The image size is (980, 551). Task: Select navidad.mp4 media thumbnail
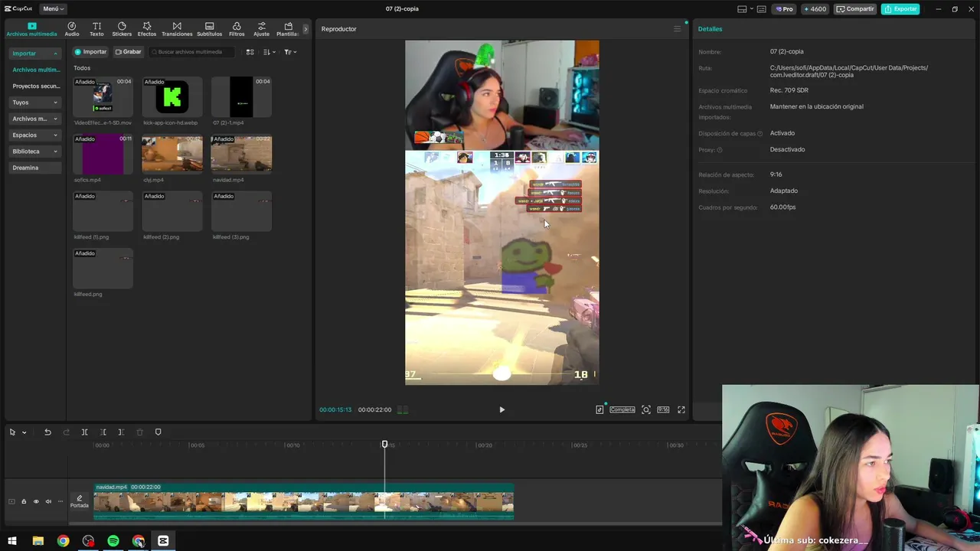tap(241, 155)
